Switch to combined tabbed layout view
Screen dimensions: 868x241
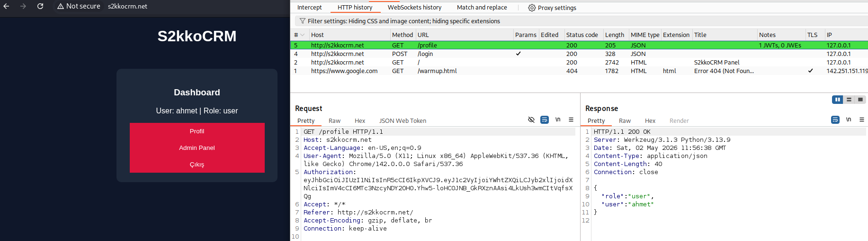pyautogui.click(x=860, y=100)
